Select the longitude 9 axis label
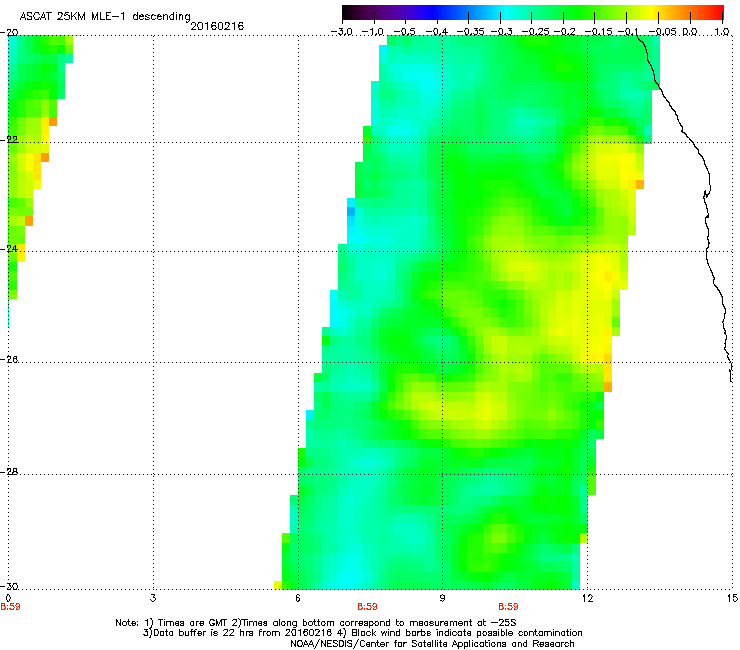The height and width of the screenshot is (650, 740). click(x=442, y=599)
